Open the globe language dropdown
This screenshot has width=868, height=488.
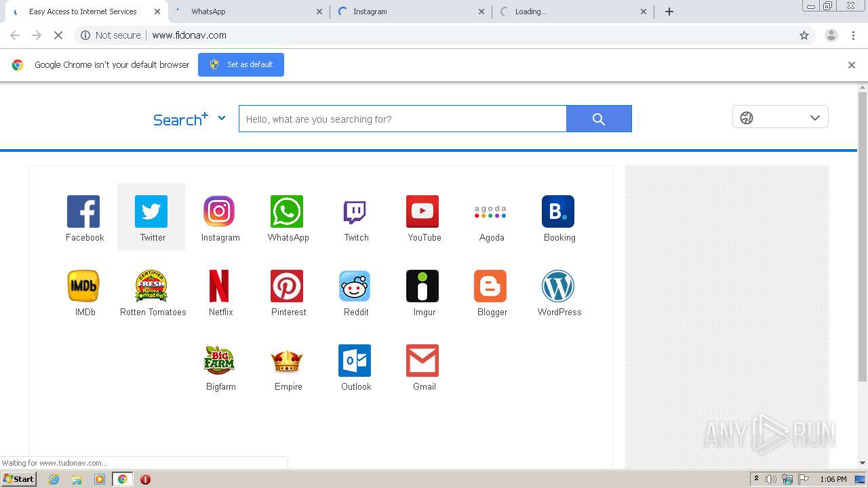tap(781, 117)
